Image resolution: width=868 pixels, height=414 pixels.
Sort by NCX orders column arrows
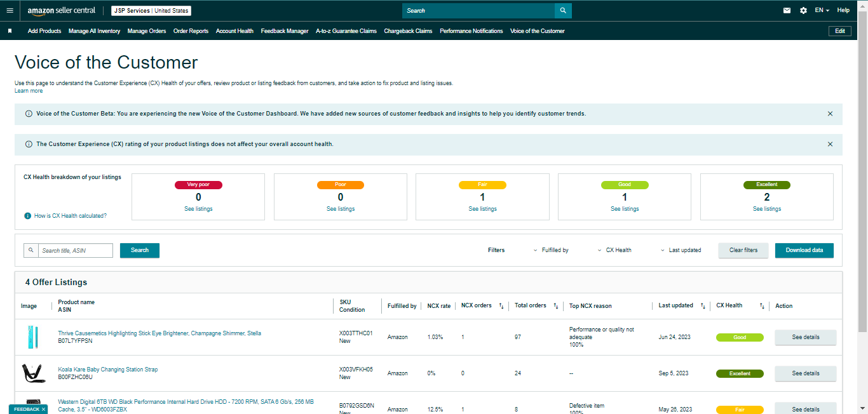tap(501, 306)
